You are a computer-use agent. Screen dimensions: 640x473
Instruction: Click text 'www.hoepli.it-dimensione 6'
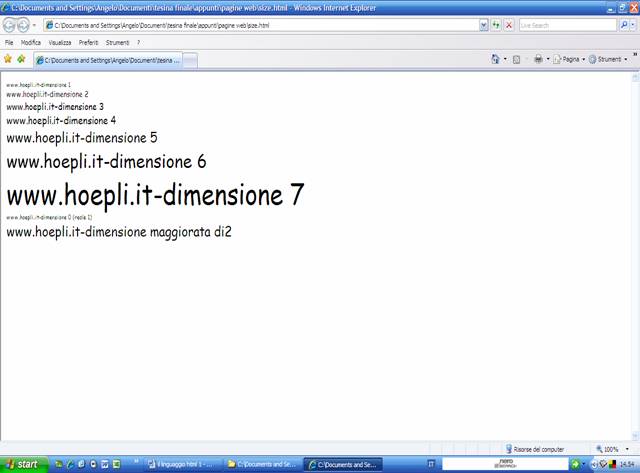click(107, 162)
